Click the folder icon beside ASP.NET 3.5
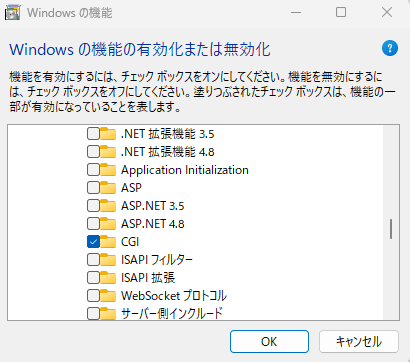 pos(108,206)
